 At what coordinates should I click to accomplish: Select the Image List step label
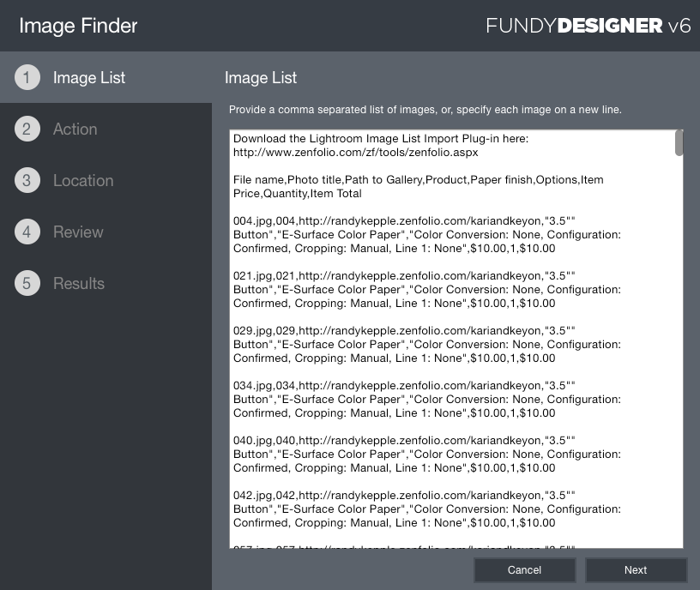(89, 78)
